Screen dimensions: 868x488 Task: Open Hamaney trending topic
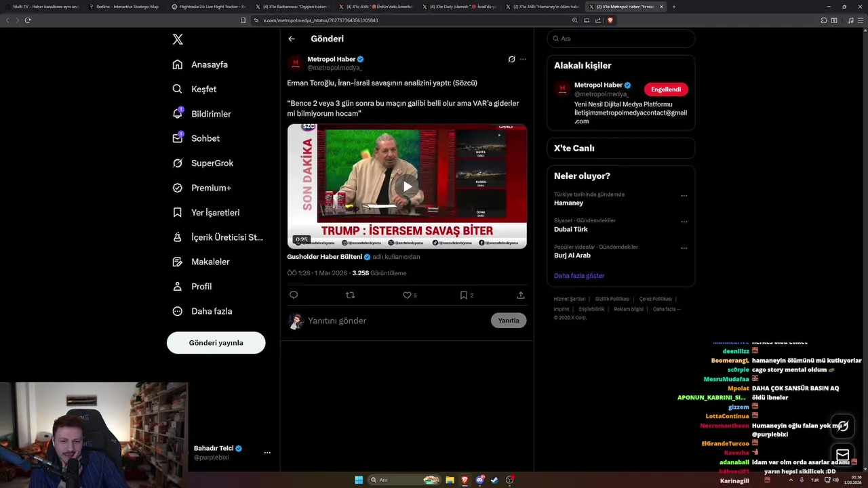tap(568, 203)
